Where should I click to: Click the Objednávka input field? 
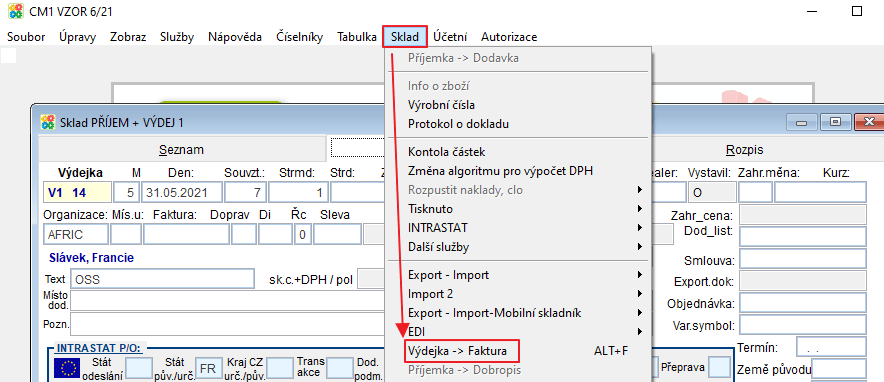pyautogui.click(x=803, y=303)
